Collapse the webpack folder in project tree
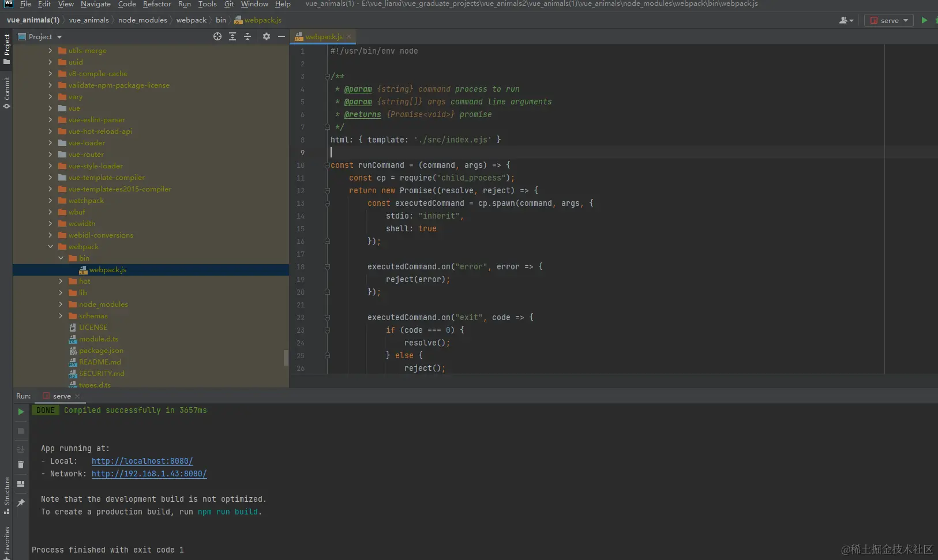The width and height of the screenshot is (938, 560). coord(51,247)
